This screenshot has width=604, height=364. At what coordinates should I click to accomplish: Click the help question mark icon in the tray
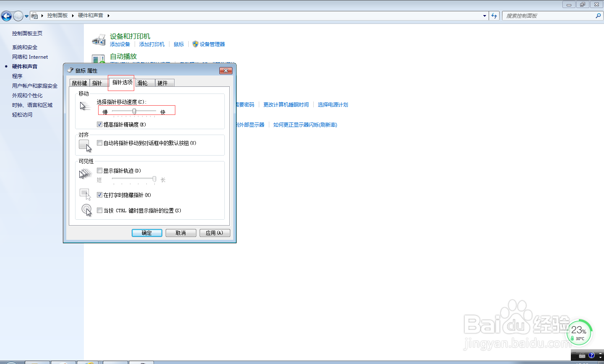[592, 355]
